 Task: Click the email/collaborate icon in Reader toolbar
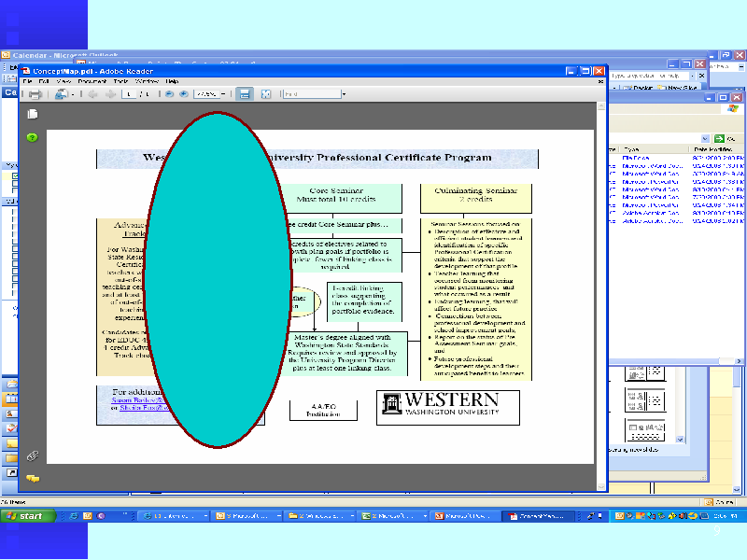[x=61, y=94]
